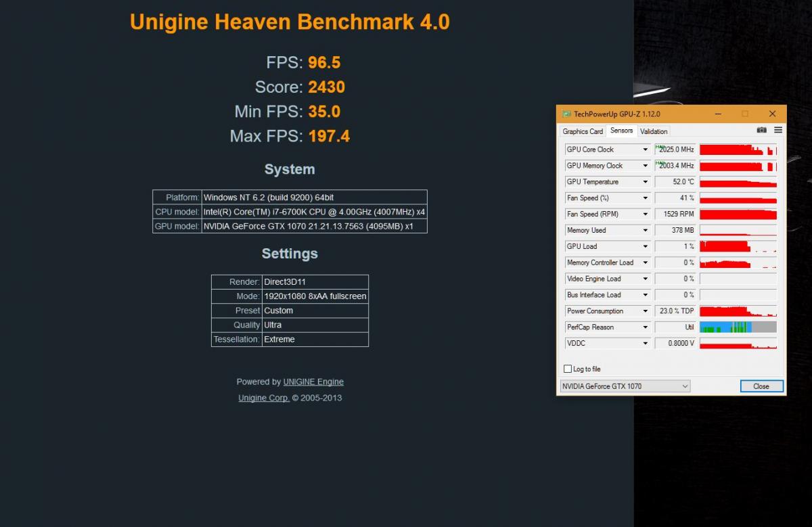This screenshot has width=812, height=527.
Task: Select the Sensors tab in GPU-Z
Action: (x=621, y=131)
